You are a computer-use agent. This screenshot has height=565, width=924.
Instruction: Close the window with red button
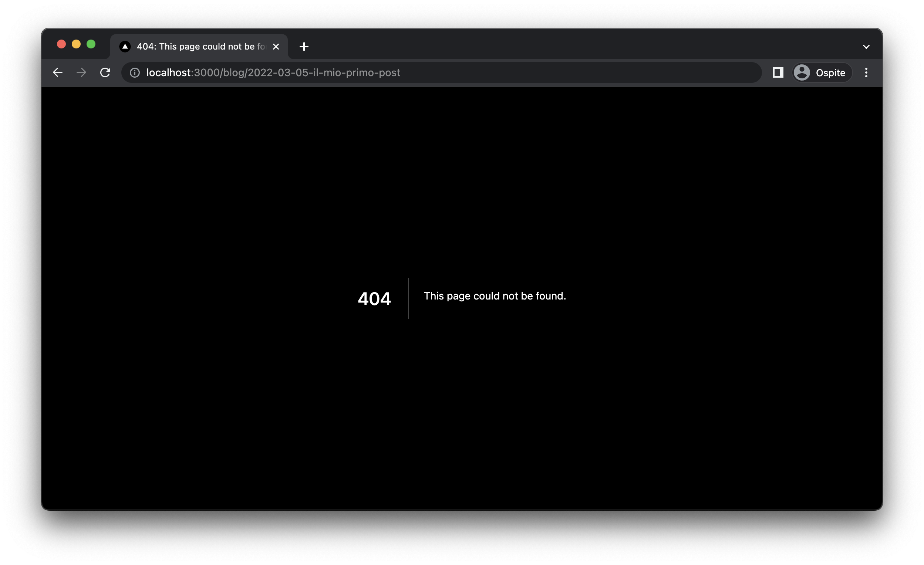[x=61, y=44]
